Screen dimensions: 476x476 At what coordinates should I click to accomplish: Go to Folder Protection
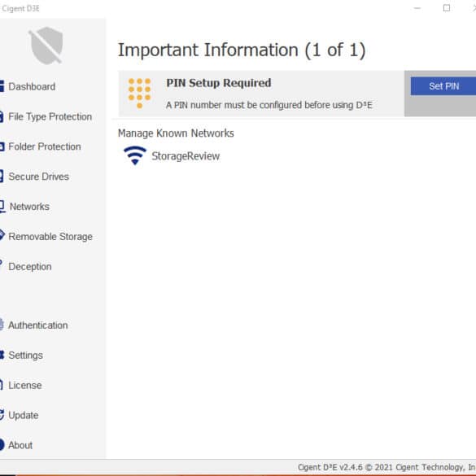pos(45,146)
